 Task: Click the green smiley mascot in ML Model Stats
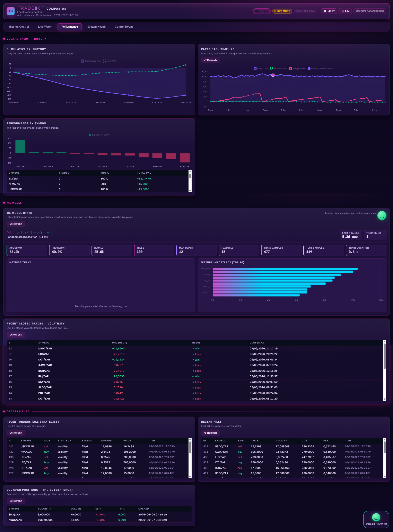pos(382,215)
